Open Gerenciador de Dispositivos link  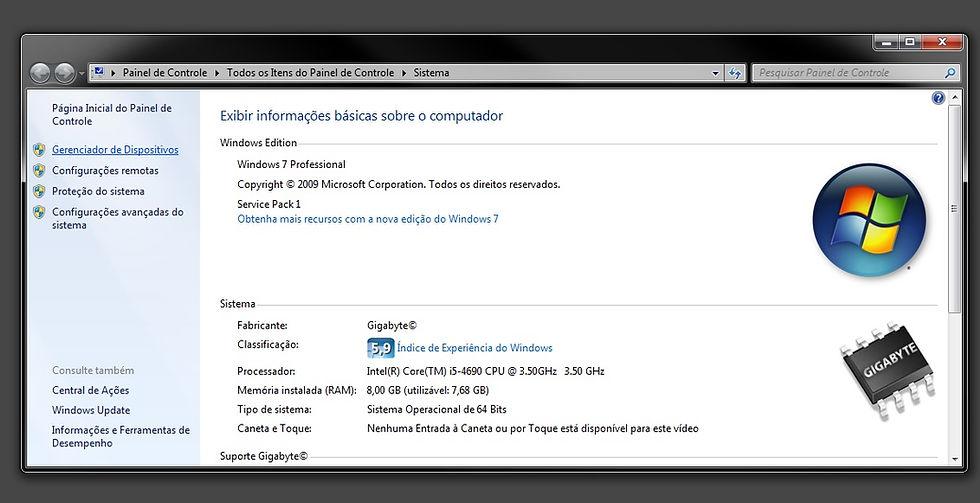[x=115, y=149]
